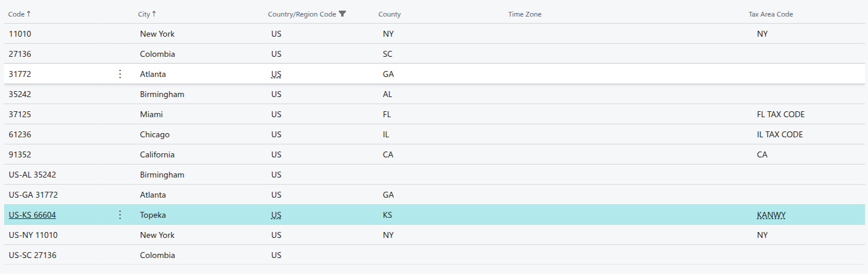Click the Chicago city cell

coord(155,134)
